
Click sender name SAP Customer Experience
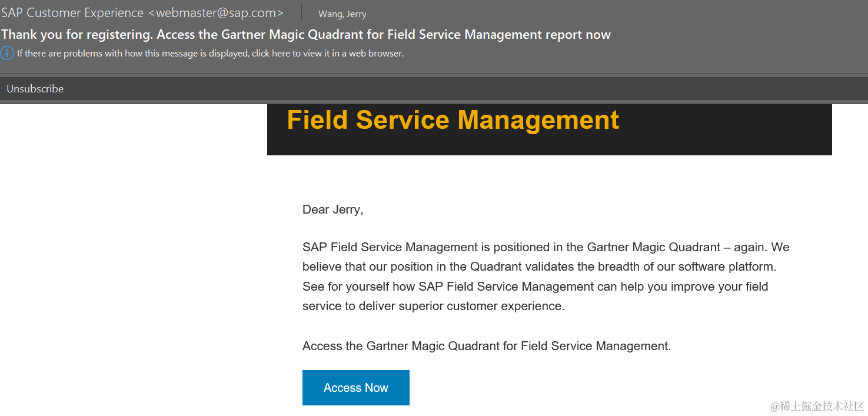tap(72, 13)
